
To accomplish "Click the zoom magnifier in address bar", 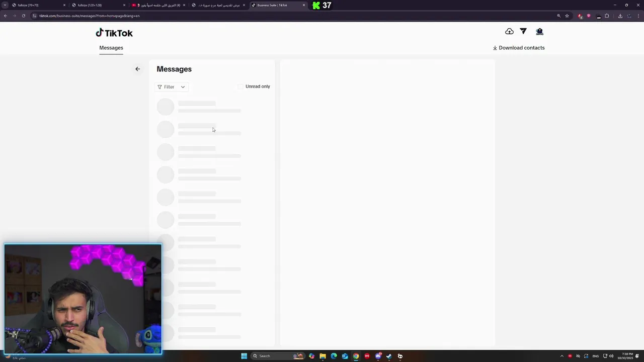I will (558, 16).
